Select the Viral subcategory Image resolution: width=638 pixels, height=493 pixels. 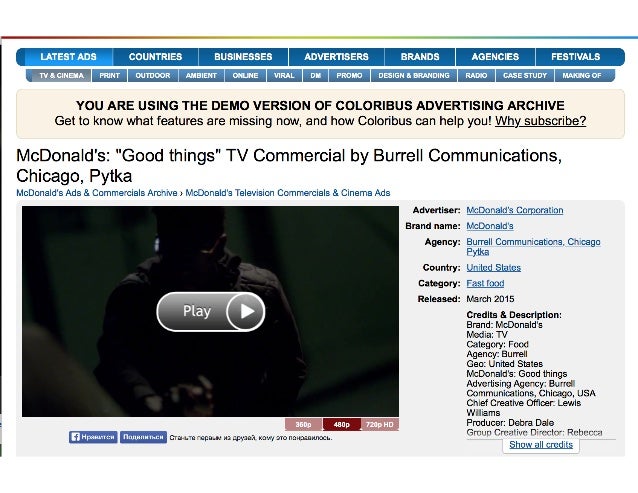(284, 76)
